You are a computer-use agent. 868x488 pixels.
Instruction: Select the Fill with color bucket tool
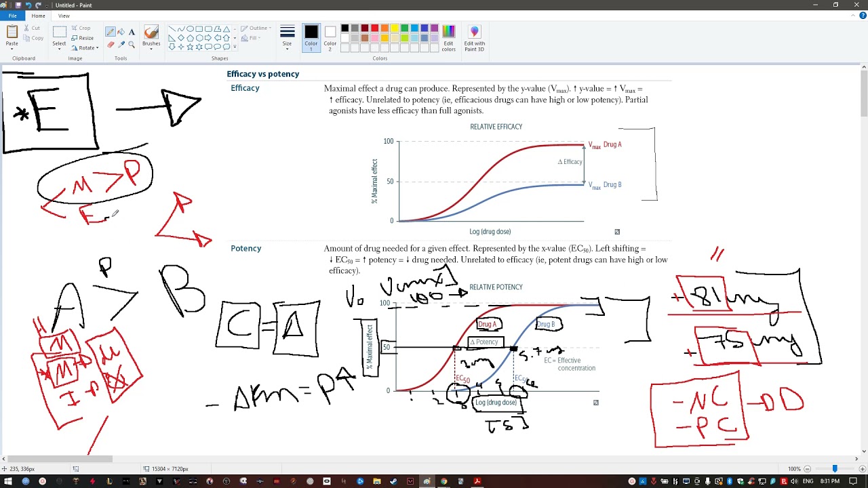click(x=121, y=32)
